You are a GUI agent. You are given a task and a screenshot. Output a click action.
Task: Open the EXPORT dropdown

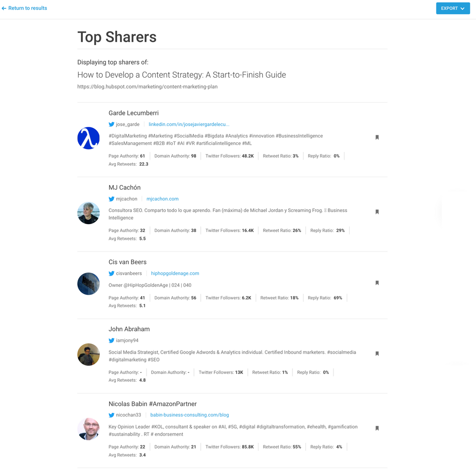453,8
